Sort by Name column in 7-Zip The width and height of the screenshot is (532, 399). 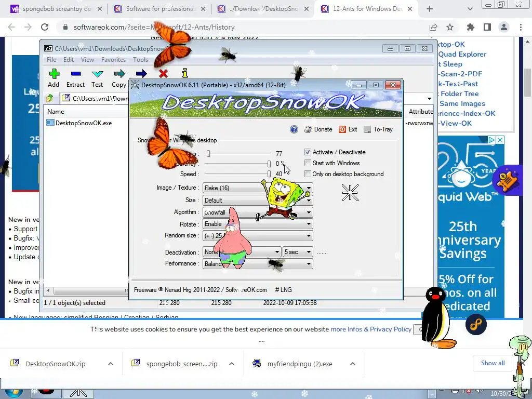click(56, 112)
